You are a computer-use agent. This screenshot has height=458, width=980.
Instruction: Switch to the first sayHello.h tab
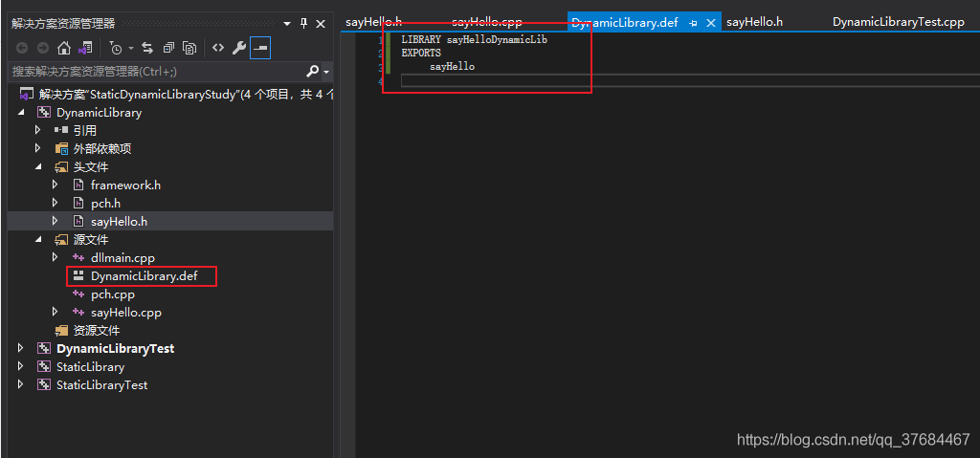coord(373,23)
